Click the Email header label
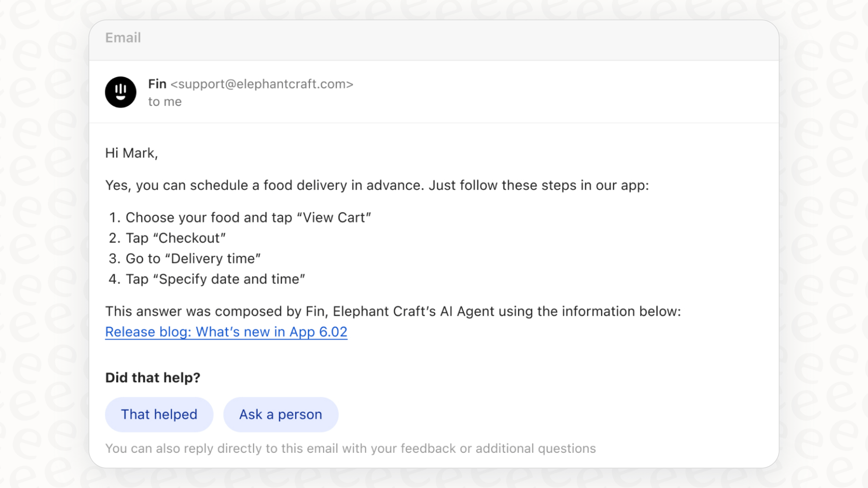This screenshot has height=488, width=868. point(123,38)
